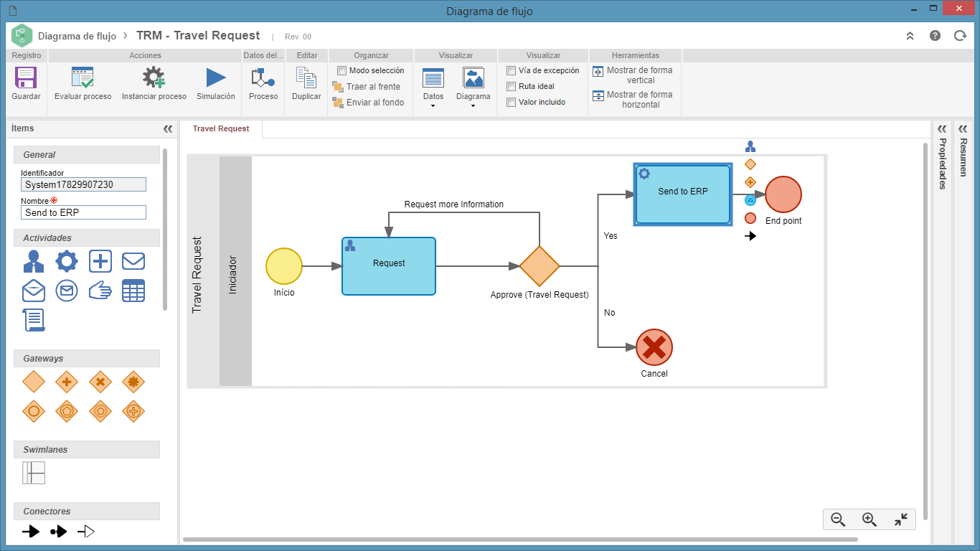980x551 pixels.
Task: Check the Ruta ideal option
Action: click(x=511, y=86)
